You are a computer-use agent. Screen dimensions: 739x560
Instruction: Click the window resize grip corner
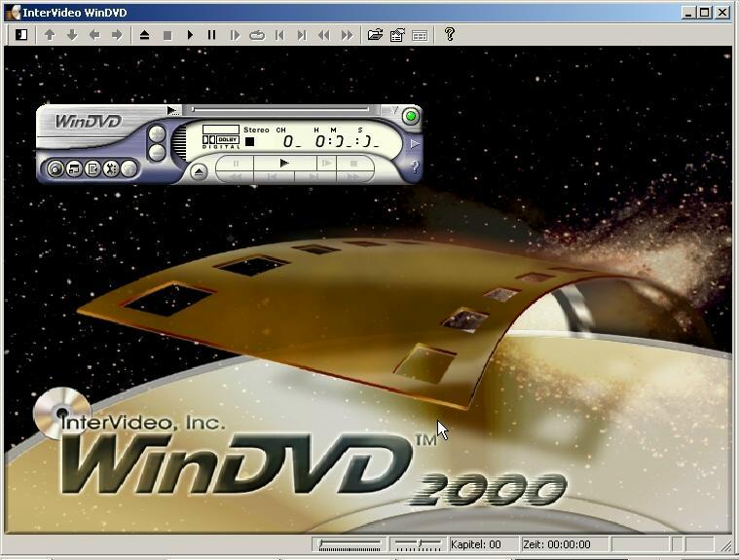[x=724, y=545]
